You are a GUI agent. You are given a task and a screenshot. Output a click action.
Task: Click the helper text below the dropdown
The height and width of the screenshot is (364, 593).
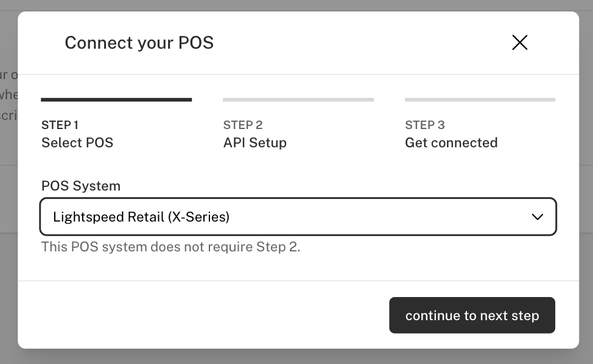[170, 247]
